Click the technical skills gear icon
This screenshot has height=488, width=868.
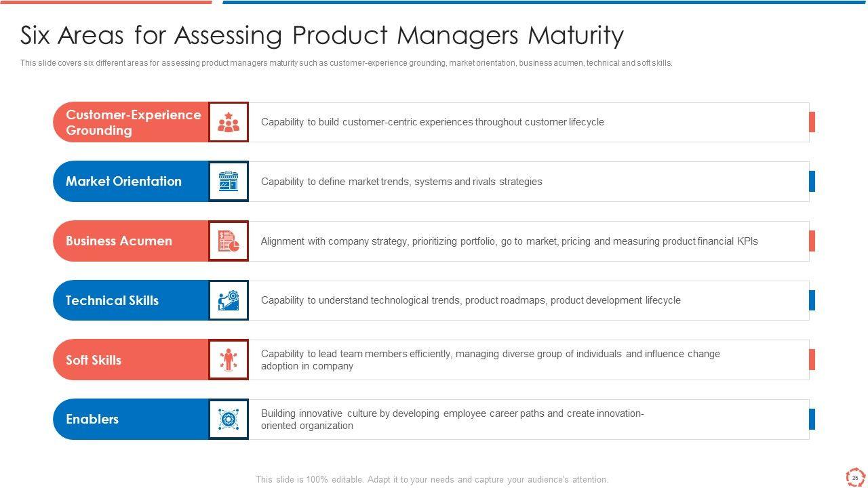(229, 300)
